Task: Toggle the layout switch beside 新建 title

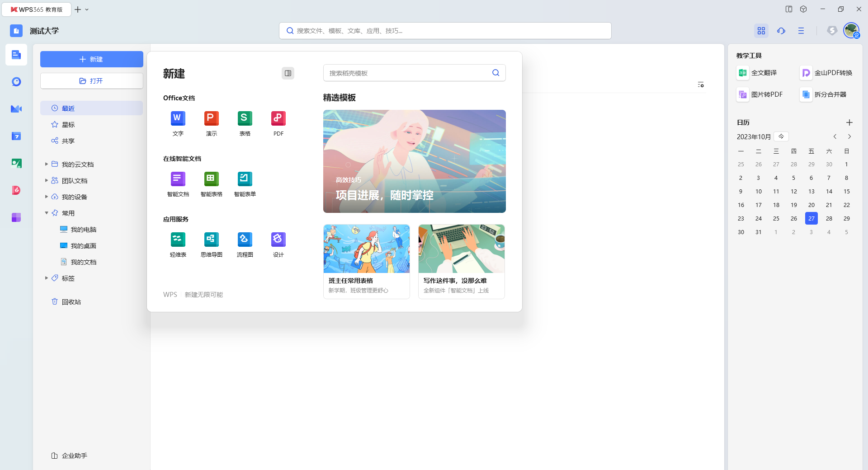Action: tap(288, 73)
